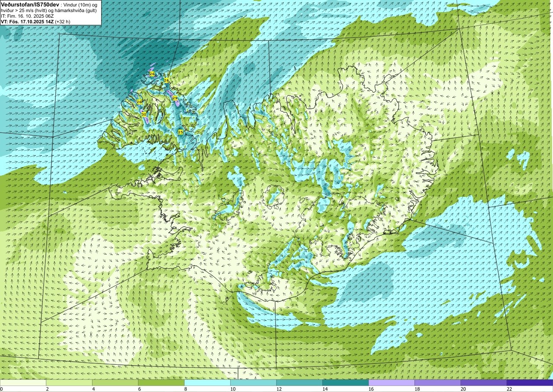The image size is (553, 392).
Task: Click the legend tick label 2
Action: (x=47, y=389)
